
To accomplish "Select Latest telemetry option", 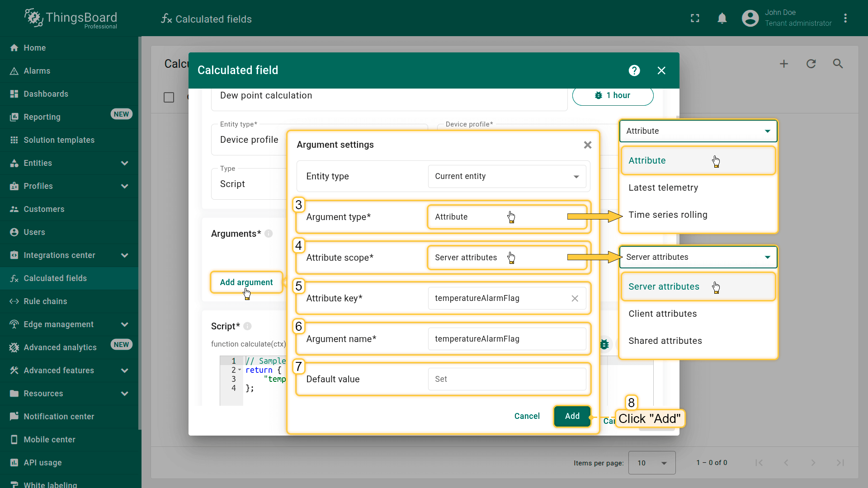I will (663, 188).
